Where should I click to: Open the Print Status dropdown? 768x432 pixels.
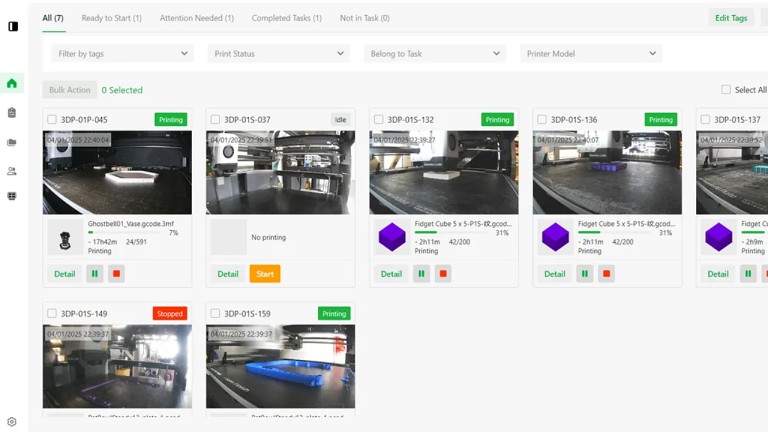coord(279,53)
